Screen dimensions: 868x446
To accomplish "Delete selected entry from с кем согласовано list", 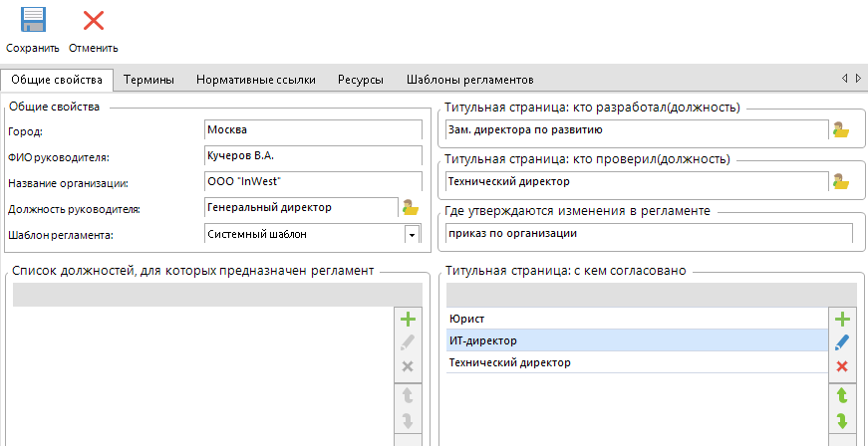I will tap(841, 366).
